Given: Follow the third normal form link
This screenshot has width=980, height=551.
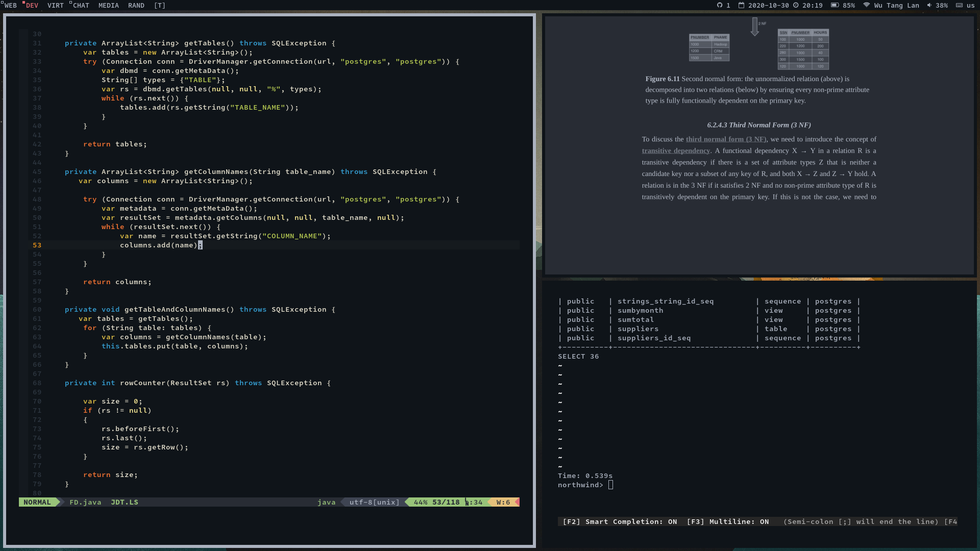Looking at the screenshot, I should click(x=726, y=139).
